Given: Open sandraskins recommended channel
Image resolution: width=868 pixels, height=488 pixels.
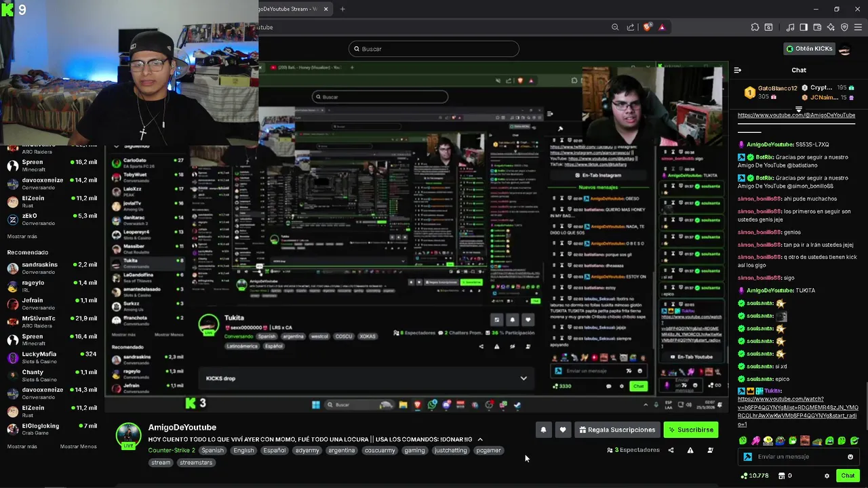Looking at the screenshot, I should (x=52, y=268).
